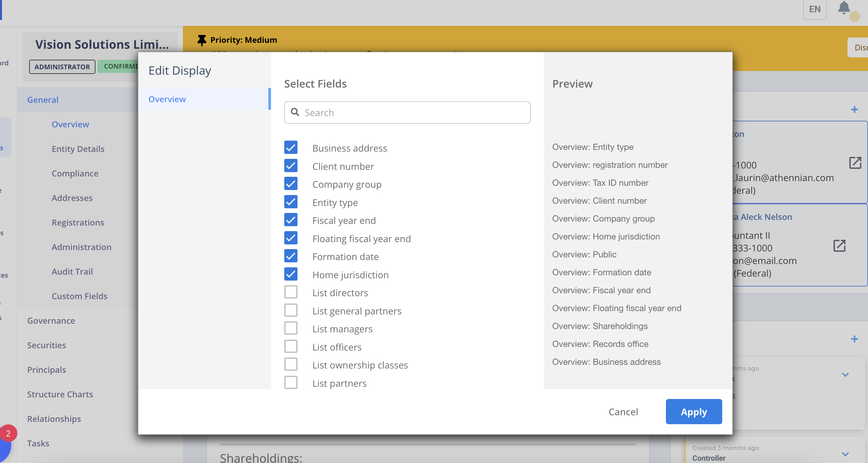The height and width of the screenshot is (463, 868).
Task: Click the red badge showing 2
Action: [x=8, y=434]
